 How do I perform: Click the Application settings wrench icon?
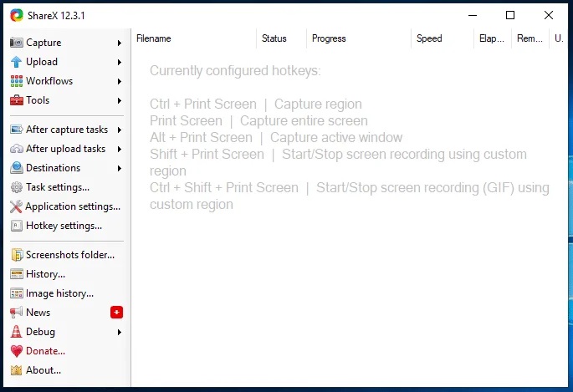pyautogui.click(x=16, y=206)
